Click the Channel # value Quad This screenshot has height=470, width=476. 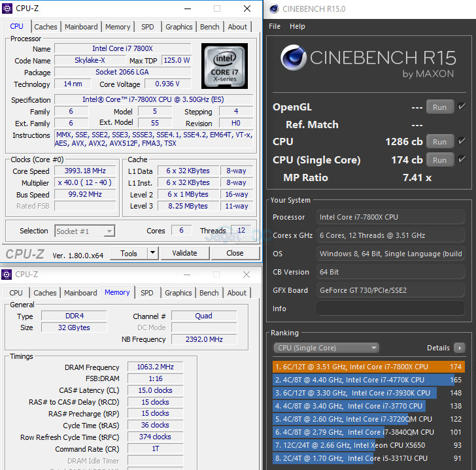click(x=204, y=316)
